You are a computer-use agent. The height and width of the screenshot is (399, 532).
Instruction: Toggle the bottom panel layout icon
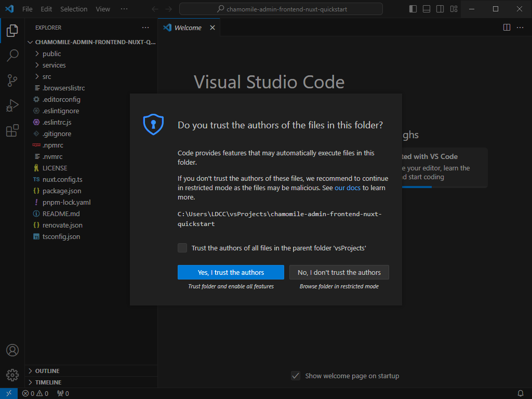427,9
